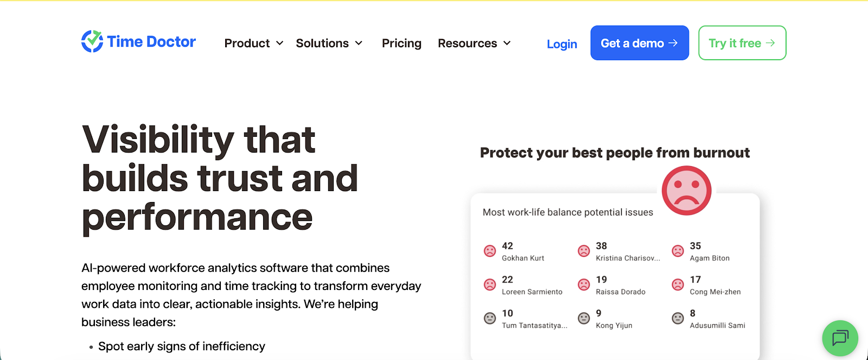
Task: Click 'Most work-life balance potential issues' title
Action: pos(568,212)
